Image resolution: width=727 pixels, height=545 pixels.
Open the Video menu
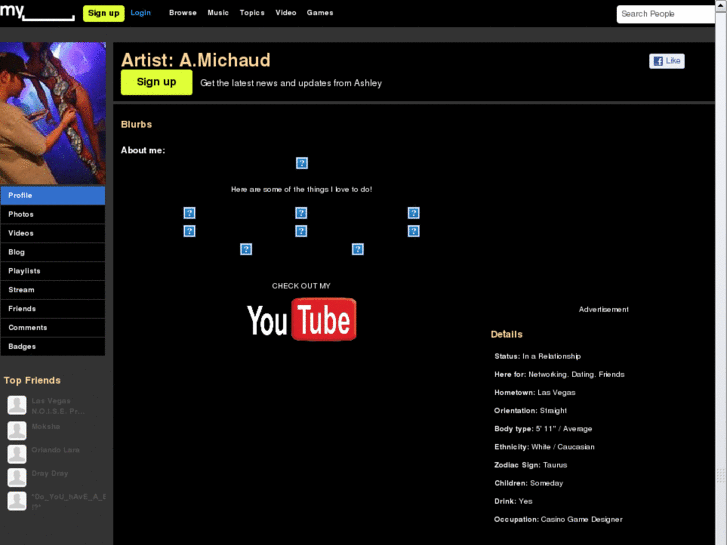[x=286, y=13]
